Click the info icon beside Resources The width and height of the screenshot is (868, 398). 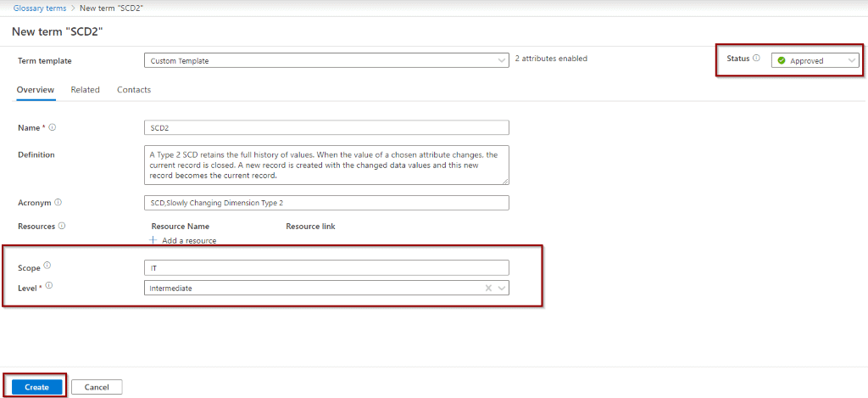(x=62, y=226)
